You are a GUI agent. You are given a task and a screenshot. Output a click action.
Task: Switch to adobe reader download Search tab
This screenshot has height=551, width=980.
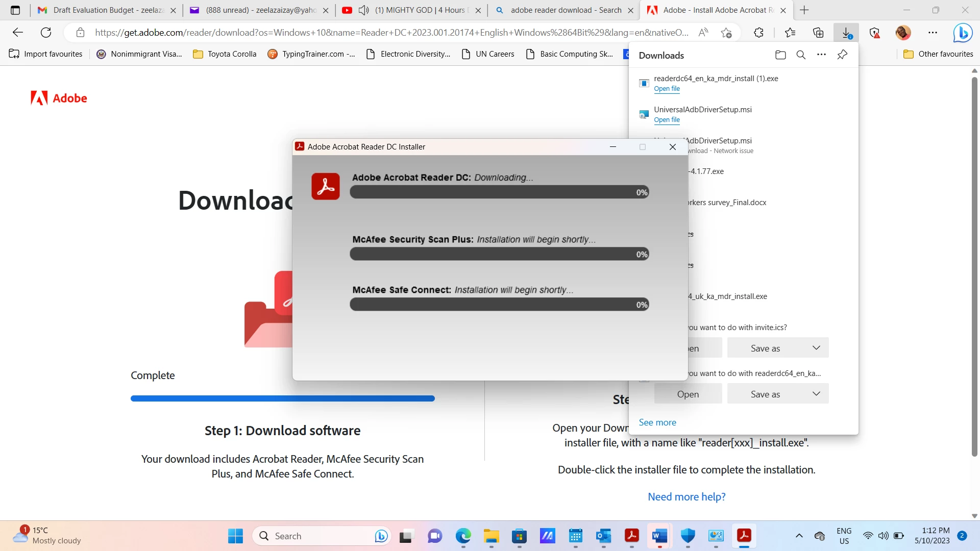pos(565,10)
